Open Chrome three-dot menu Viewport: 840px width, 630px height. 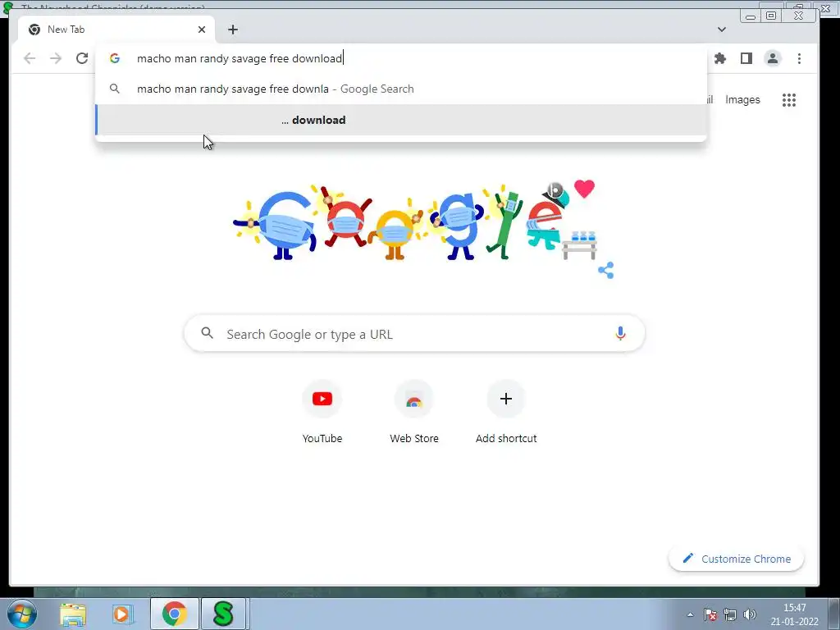[x=799, y=58]
